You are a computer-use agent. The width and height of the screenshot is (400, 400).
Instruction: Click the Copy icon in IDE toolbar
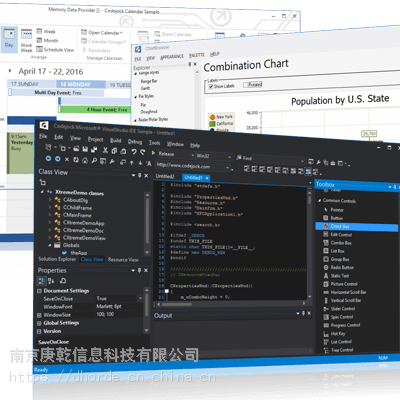114,151
